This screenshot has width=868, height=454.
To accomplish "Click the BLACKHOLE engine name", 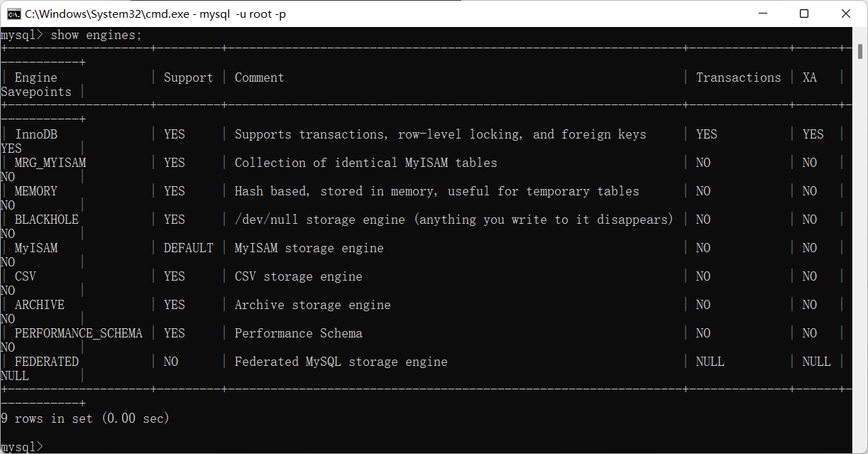I will [x=47, y=220].
